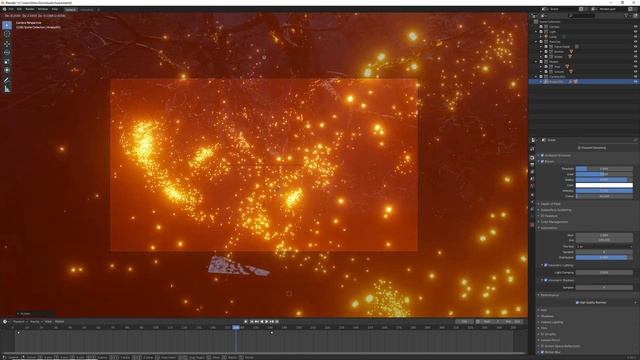The width and height of the screenshot is (640, 360).
Task: Open the Edit menu
Action: pos(19,9)
